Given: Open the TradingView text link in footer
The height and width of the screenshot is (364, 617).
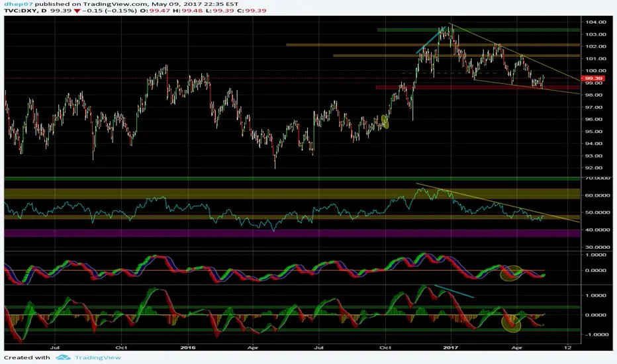Looking at the screenshot, I should [97, 357].
